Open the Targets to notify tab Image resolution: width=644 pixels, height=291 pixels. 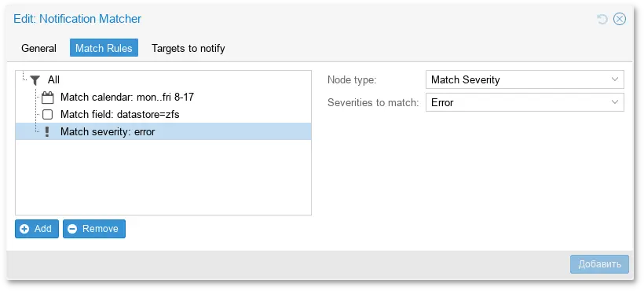pyautogui.click(x=188, y=48)
